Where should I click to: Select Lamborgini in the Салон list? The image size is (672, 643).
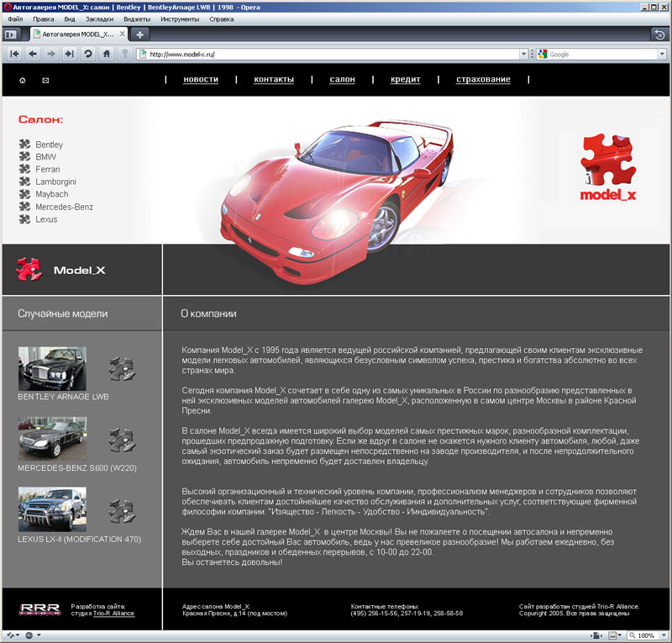[55, 182]
